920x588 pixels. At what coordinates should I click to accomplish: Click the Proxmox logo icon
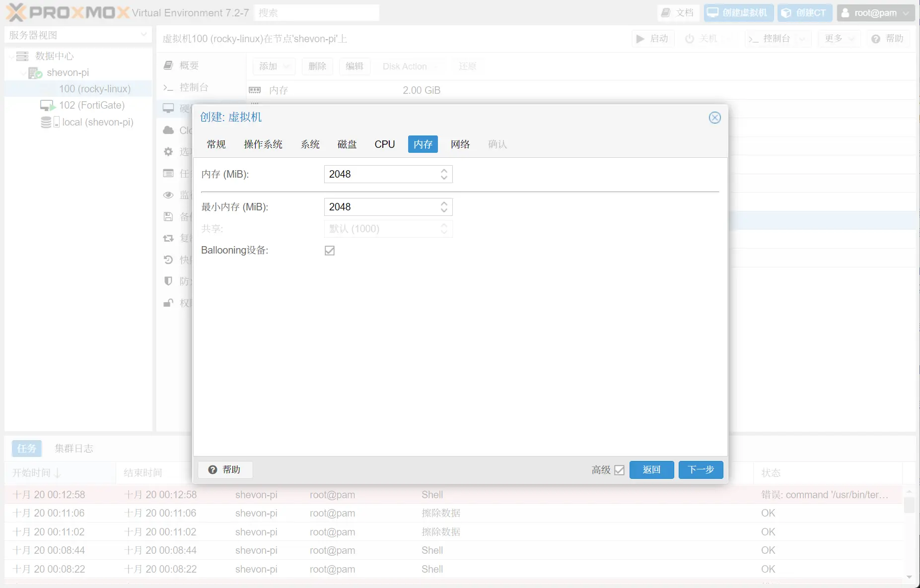(x=15, y=12)
